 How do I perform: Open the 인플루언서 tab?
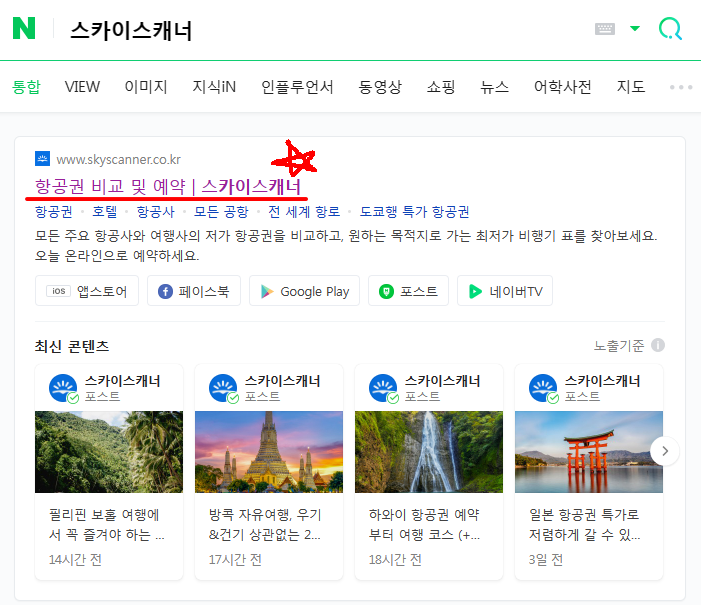297,87
